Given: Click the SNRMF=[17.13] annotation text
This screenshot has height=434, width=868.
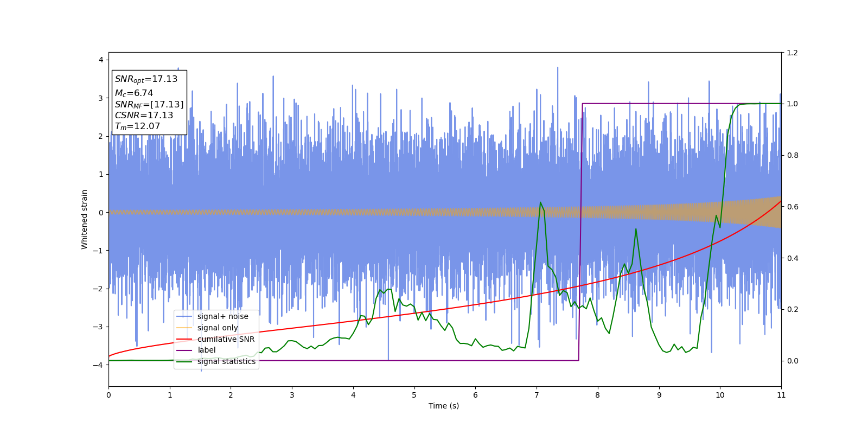Looking at the screenshot, I should pos(149,105).
